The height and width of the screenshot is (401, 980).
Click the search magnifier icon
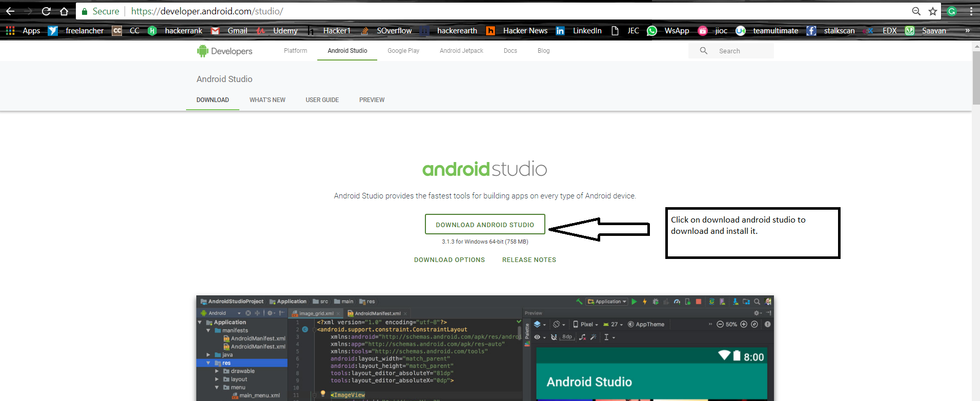point(704,51)
